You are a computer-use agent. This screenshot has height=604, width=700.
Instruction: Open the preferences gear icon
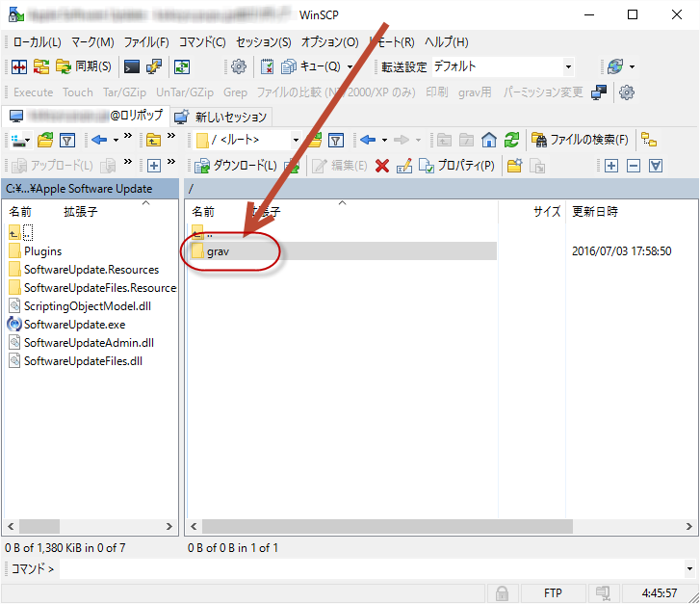pyautogui.click(x=239, y=66)
